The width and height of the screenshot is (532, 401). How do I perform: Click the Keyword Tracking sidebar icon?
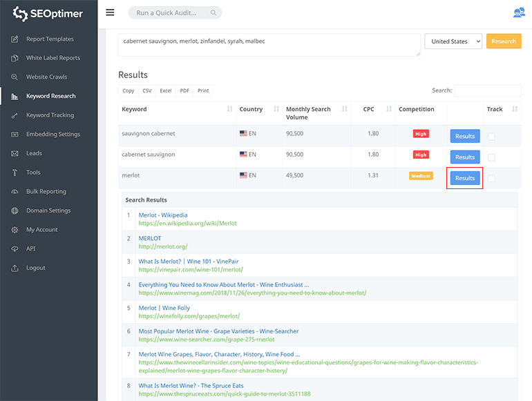pos(15,115)
